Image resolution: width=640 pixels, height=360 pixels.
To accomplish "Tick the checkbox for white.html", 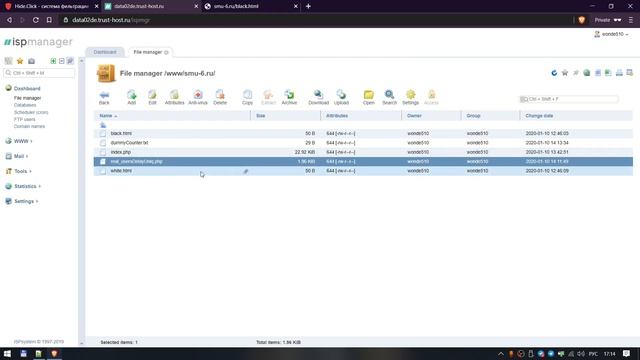I will click(x=103, y=171).
